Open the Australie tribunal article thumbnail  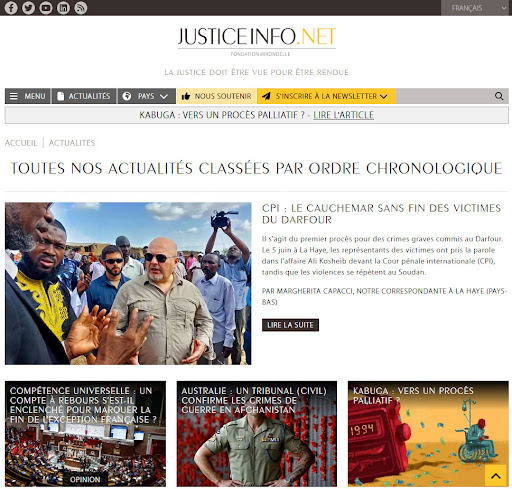(x=257, y=434)
